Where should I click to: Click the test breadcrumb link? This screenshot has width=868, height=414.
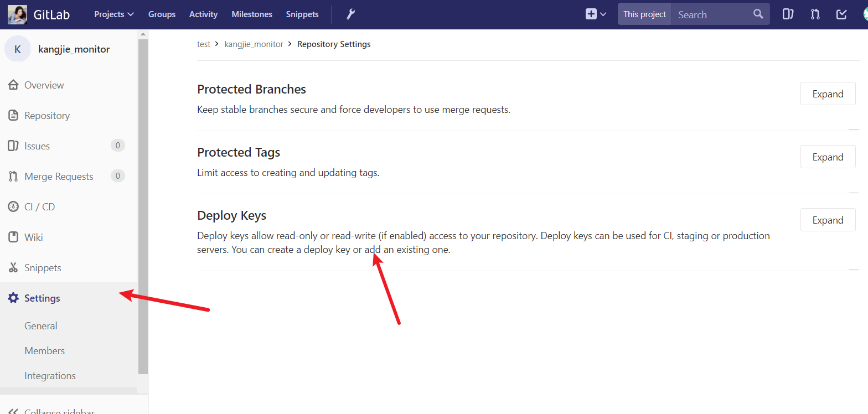(x=204, y=44)
